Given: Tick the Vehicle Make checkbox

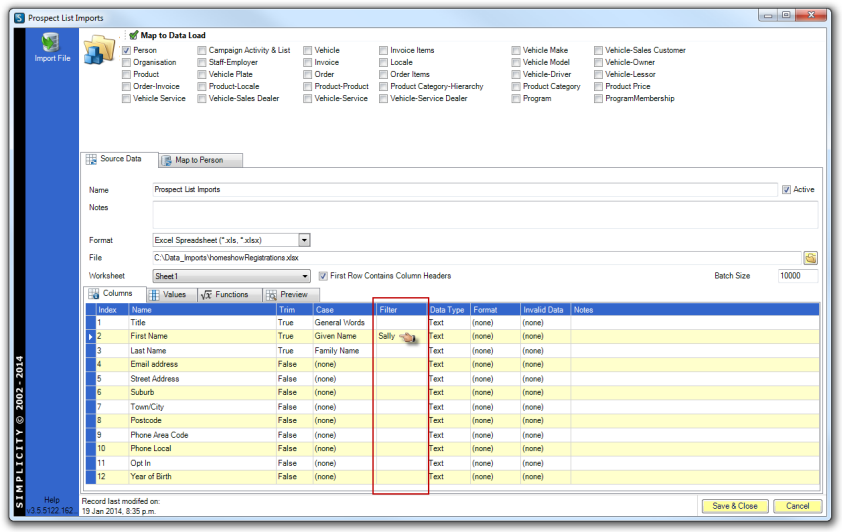Looking at the screenshot, I should point(516,50).
